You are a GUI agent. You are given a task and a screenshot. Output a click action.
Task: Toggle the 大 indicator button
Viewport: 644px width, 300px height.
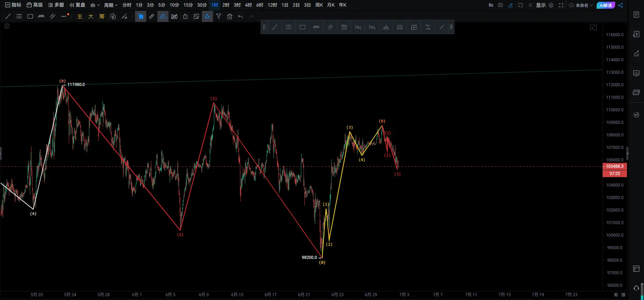click(x=91, y=16)
